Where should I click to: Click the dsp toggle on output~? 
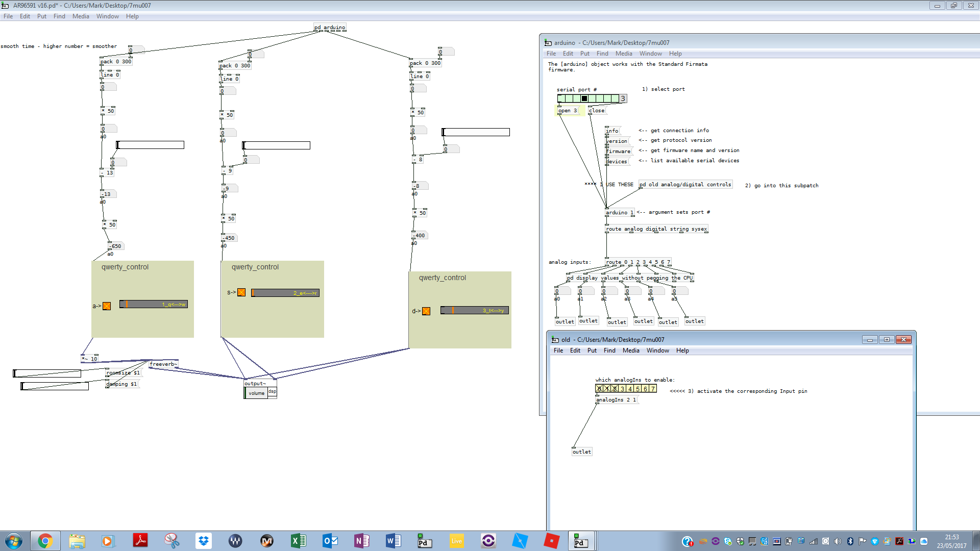pos(272,391)
